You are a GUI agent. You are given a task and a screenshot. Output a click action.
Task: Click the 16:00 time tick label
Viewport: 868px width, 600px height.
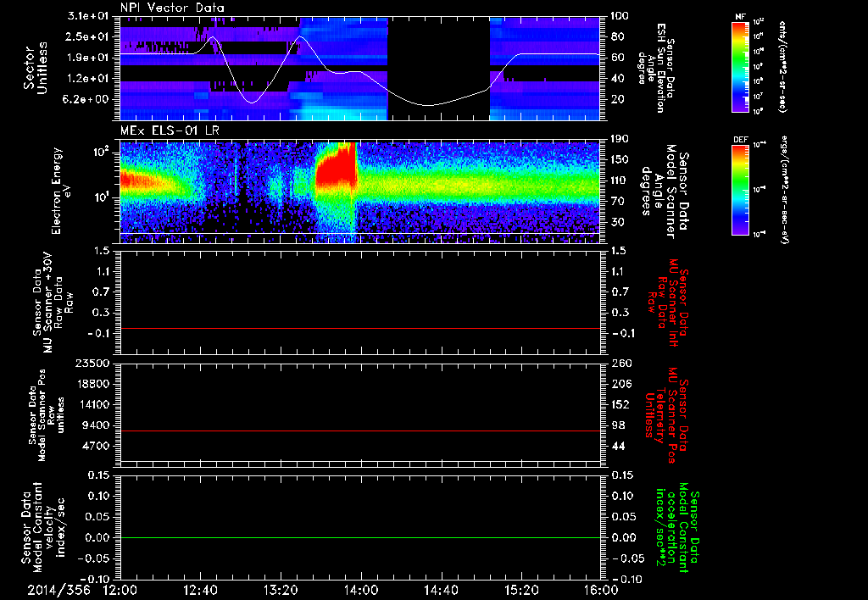pos(601,591)
